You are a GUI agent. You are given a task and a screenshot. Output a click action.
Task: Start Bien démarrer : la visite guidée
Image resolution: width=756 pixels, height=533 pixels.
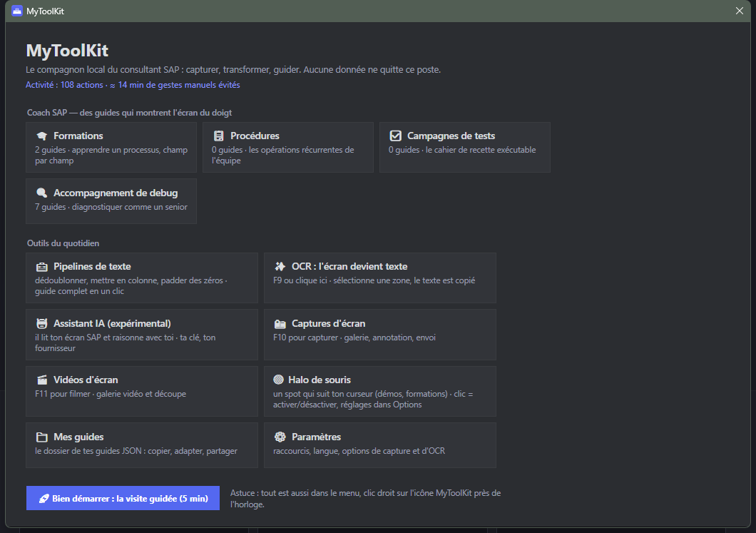(123, 498)
